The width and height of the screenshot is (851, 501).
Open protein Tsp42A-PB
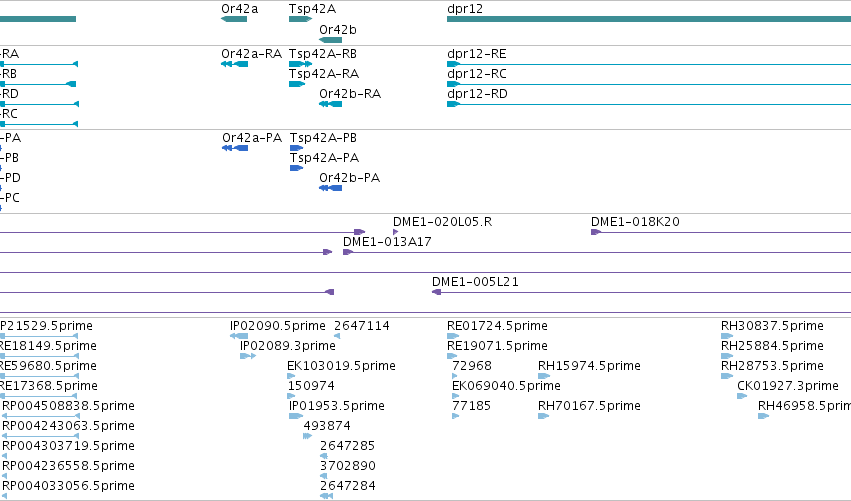click(x=296, y=148)
